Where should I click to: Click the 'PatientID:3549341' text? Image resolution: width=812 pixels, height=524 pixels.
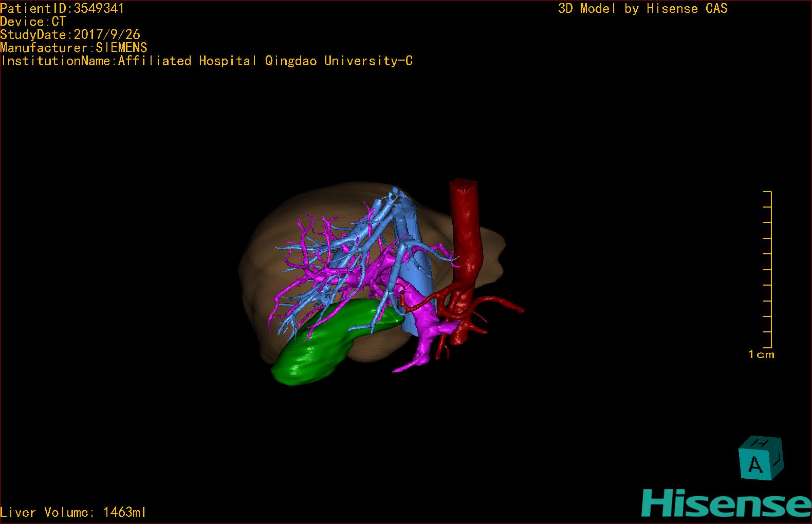(x=62, y=8)
